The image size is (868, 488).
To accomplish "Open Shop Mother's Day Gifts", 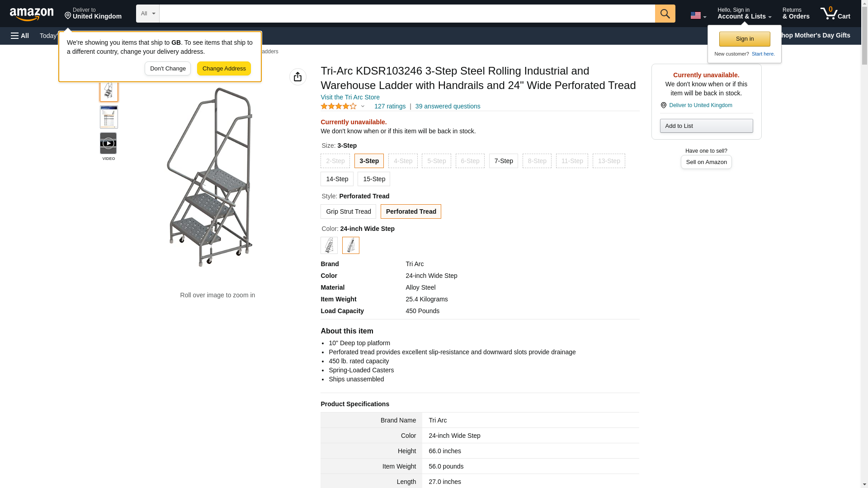I will click(817, 35).
